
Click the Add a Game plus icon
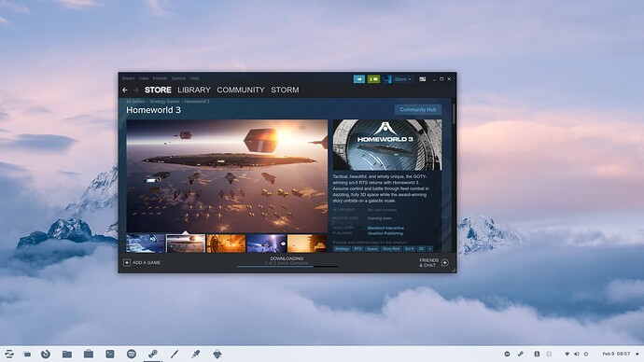(127, 263)
